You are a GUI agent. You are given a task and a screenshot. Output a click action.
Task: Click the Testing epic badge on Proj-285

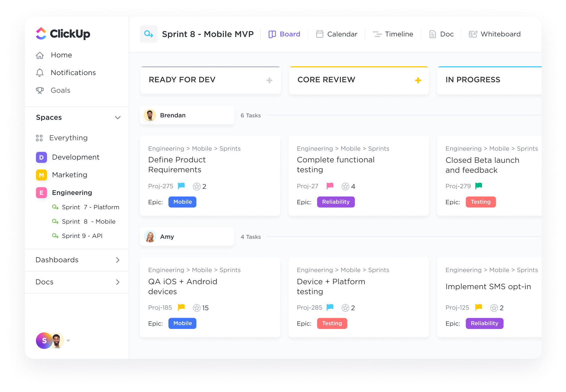(332, 323)
